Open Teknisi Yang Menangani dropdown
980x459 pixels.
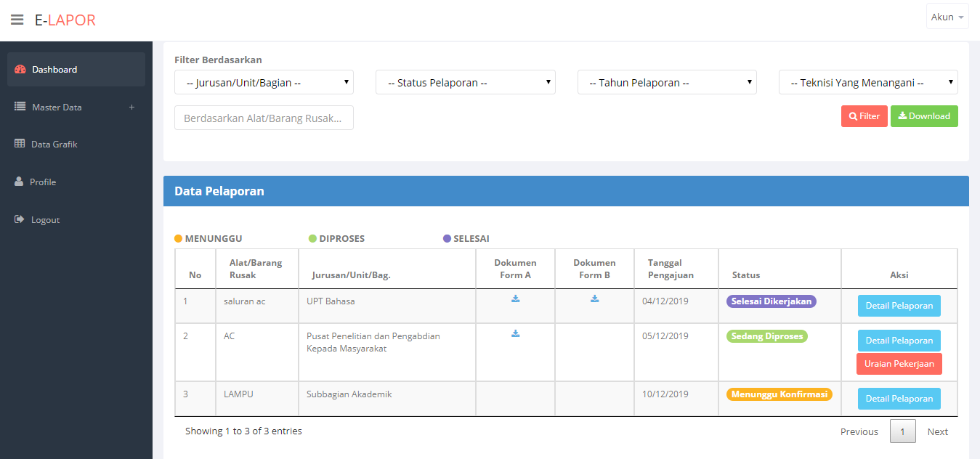pyautogui.click(x=868, y=82)
